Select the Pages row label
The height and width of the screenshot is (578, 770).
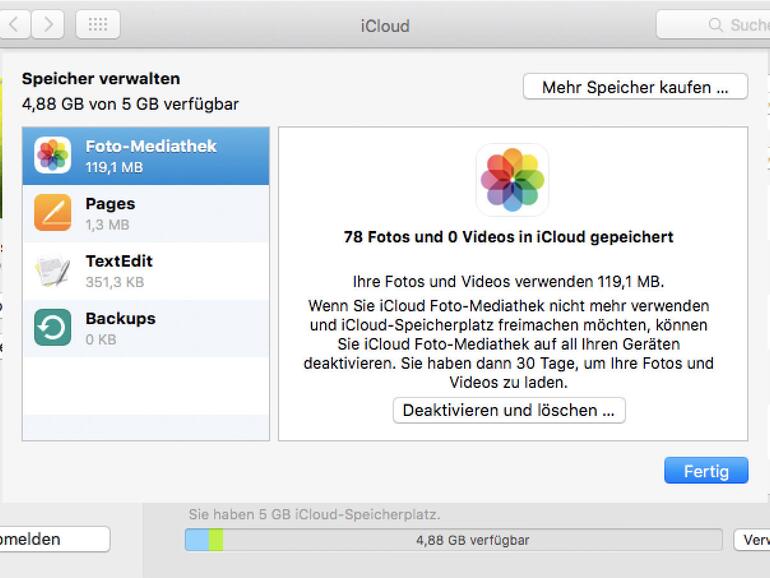[x=110, y=204]
